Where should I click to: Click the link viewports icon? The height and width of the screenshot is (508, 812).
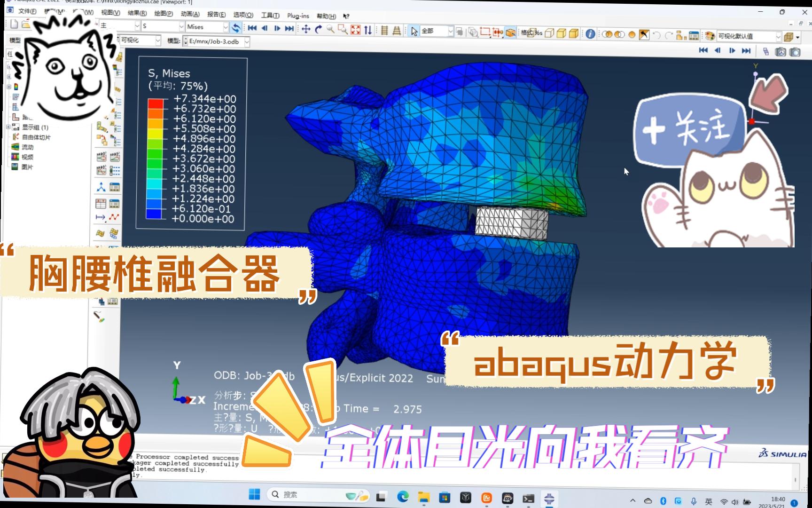tap(766, 51)
